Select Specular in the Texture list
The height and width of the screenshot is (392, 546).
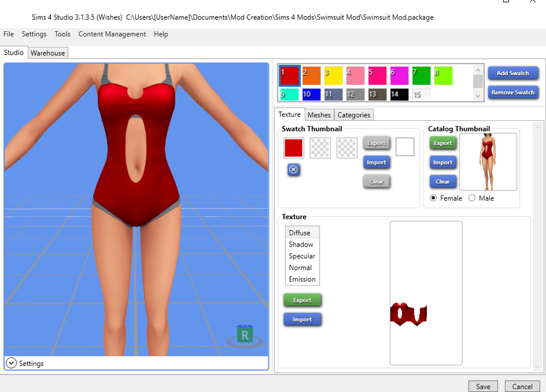pos(301,256)
